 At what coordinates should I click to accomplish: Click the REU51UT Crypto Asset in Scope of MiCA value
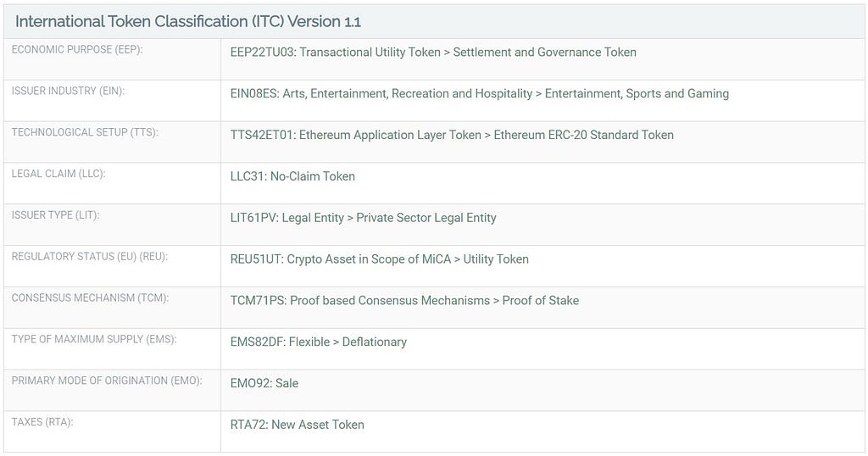379,259
